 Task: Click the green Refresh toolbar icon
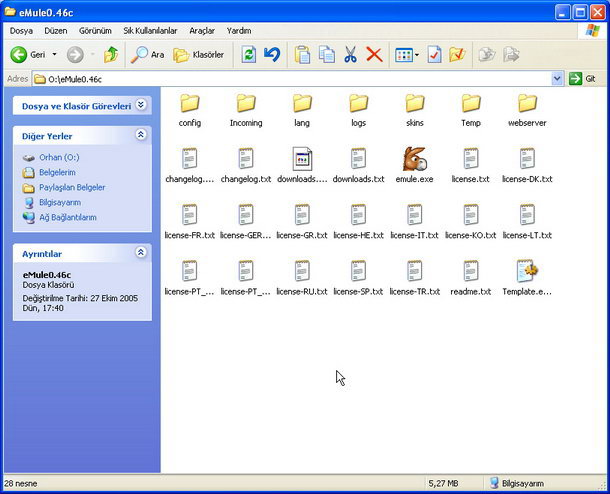[x=249, y=55]
